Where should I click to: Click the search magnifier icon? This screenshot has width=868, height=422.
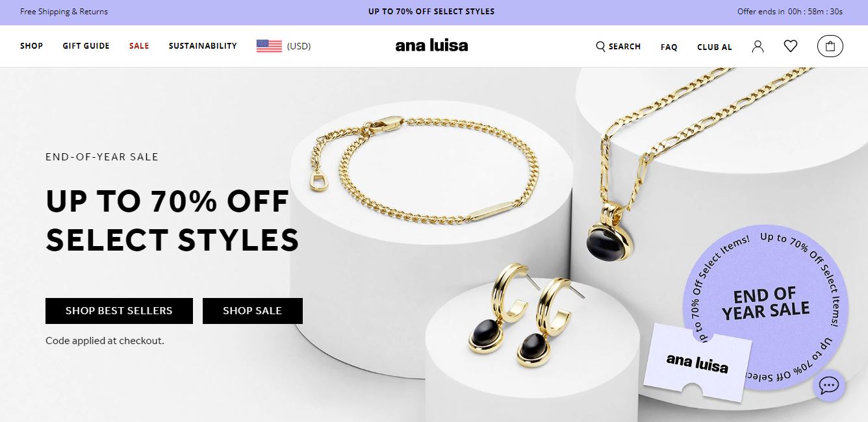pyautogui.click(x=600, y=46)
